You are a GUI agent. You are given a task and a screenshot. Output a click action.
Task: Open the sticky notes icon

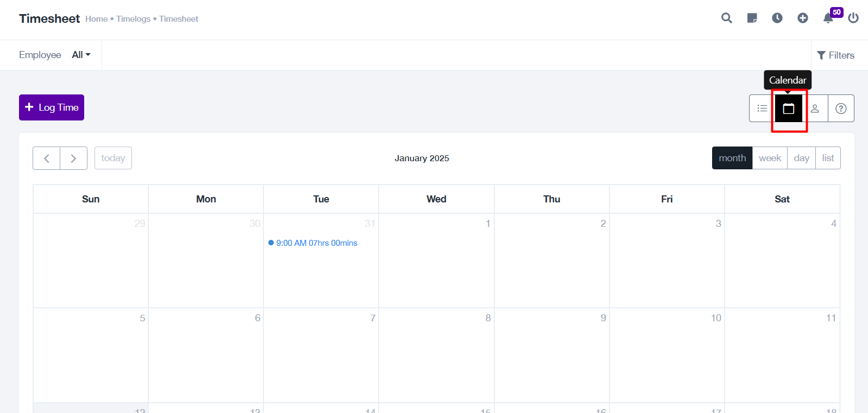click(752, 18)
